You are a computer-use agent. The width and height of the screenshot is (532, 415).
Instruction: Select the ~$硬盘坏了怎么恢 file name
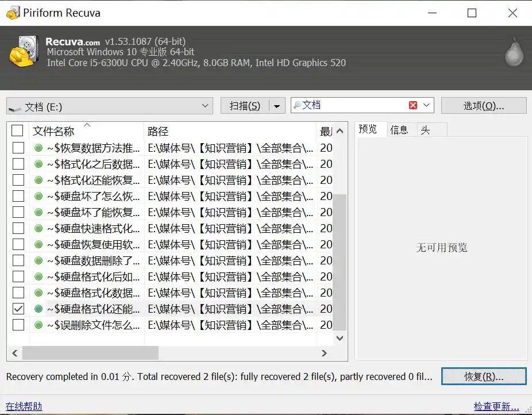(x=93, y=196)
